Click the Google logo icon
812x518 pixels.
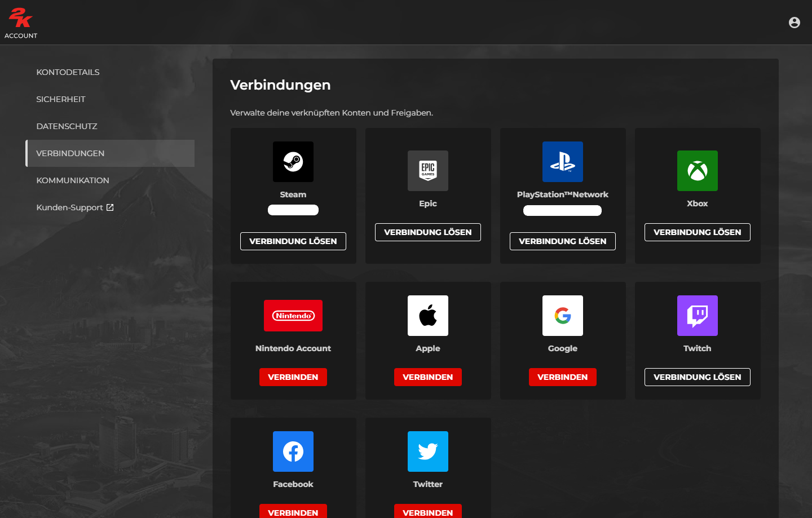coord(563,316)
